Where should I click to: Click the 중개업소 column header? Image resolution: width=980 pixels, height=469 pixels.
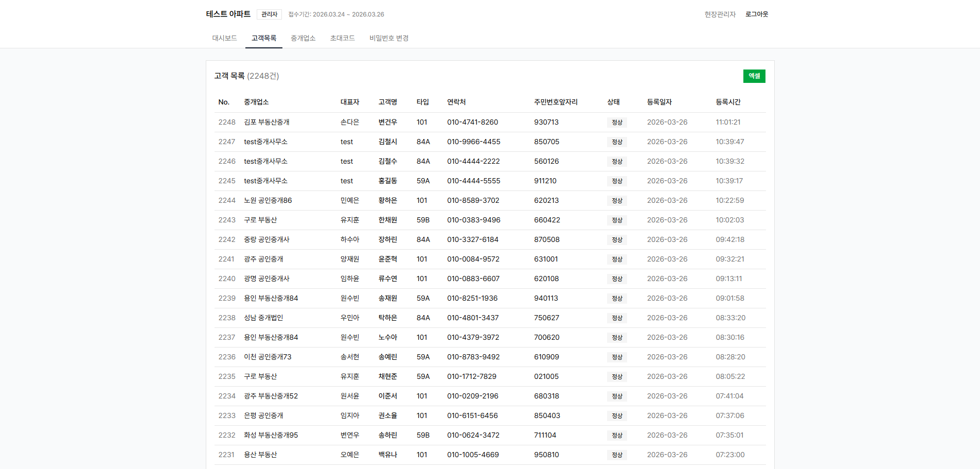point(259,101)
